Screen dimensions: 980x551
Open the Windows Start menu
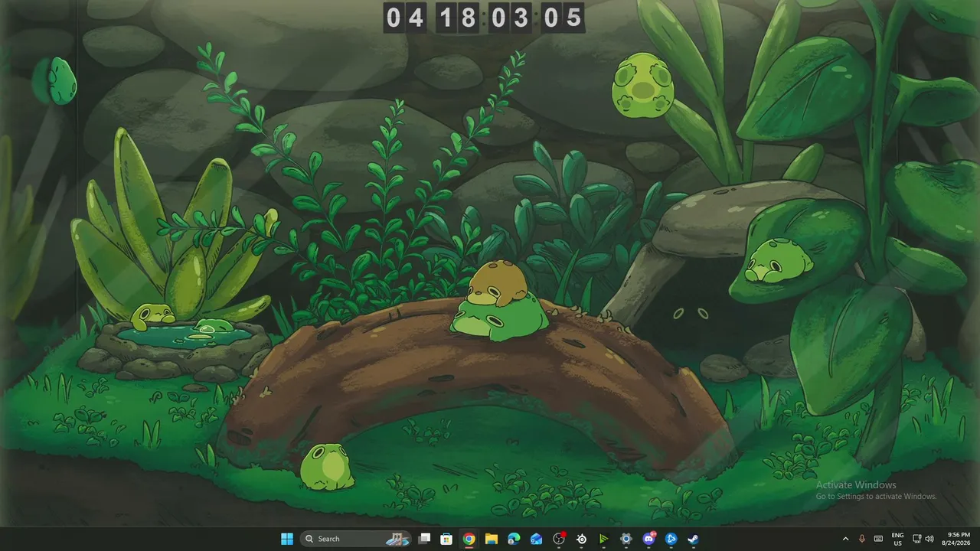pyautogui.click(x=287, y=539)
